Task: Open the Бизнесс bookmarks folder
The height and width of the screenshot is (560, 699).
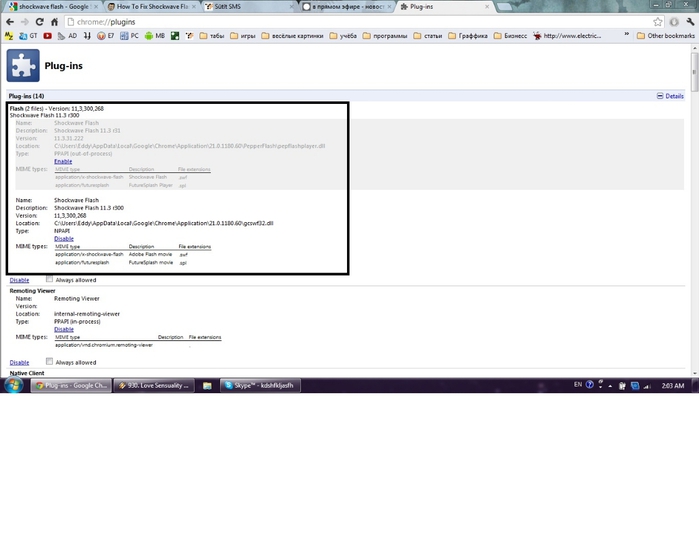Action: (x=510, y=36)
